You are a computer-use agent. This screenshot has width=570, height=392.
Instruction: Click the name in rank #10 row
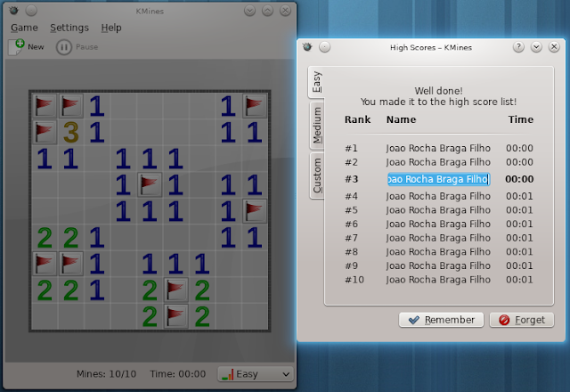click(x=438, y=280)
